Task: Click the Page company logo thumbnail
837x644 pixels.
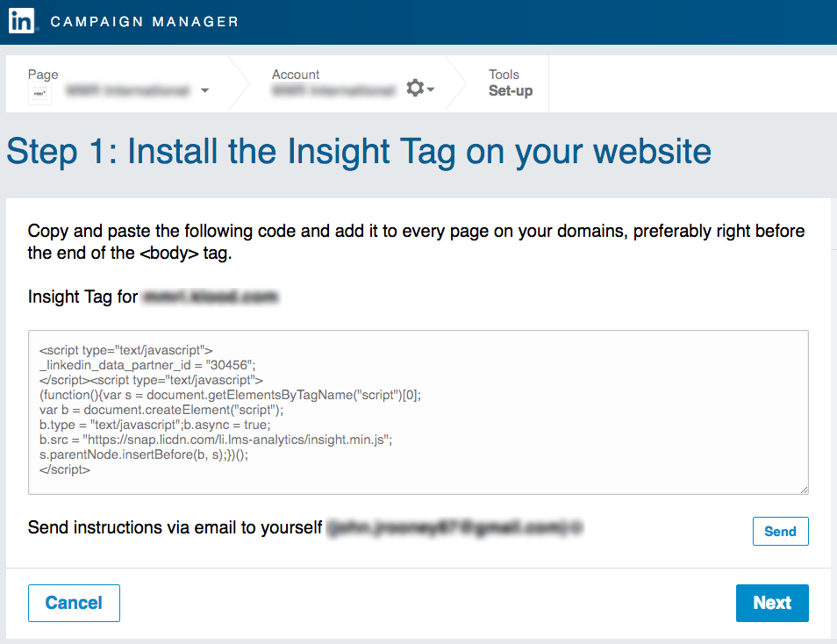Action: (x=40, y=92)
